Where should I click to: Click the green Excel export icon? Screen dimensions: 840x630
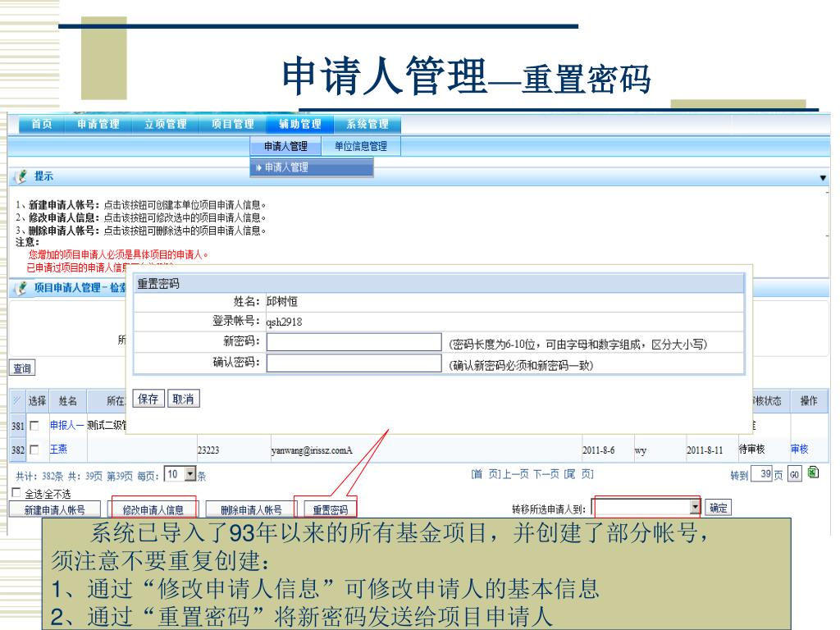point(813,473)
